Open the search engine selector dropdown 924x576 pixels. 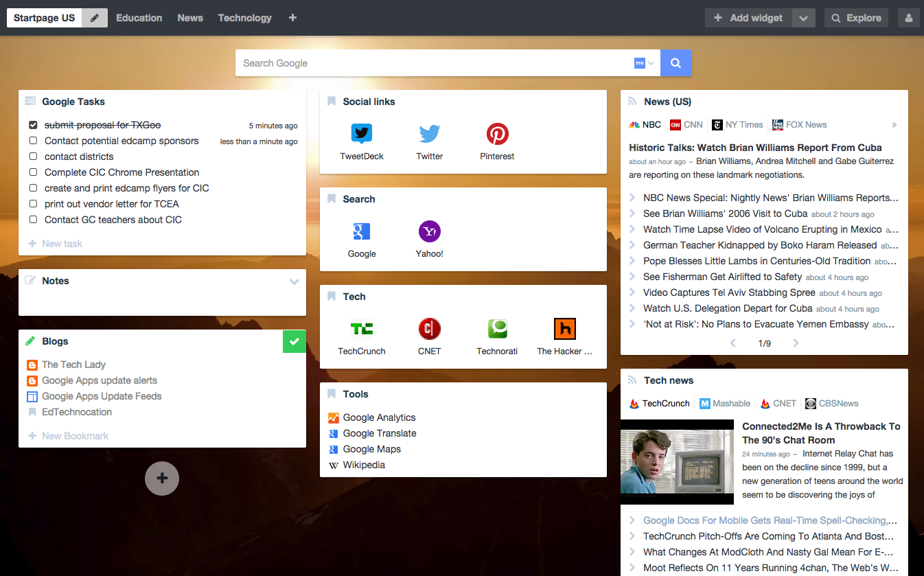tap(644, 63)
